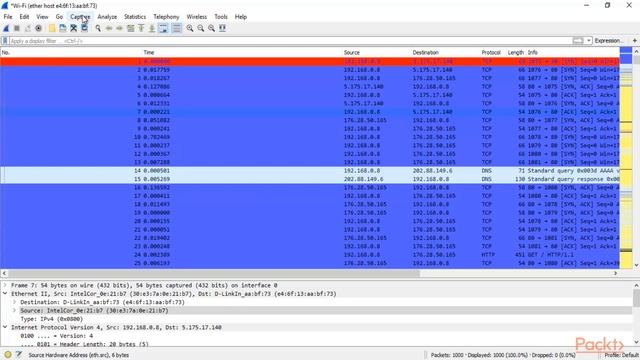Open the Expression builder
Screen dimensions: 640x360
(x=608, y=41)
